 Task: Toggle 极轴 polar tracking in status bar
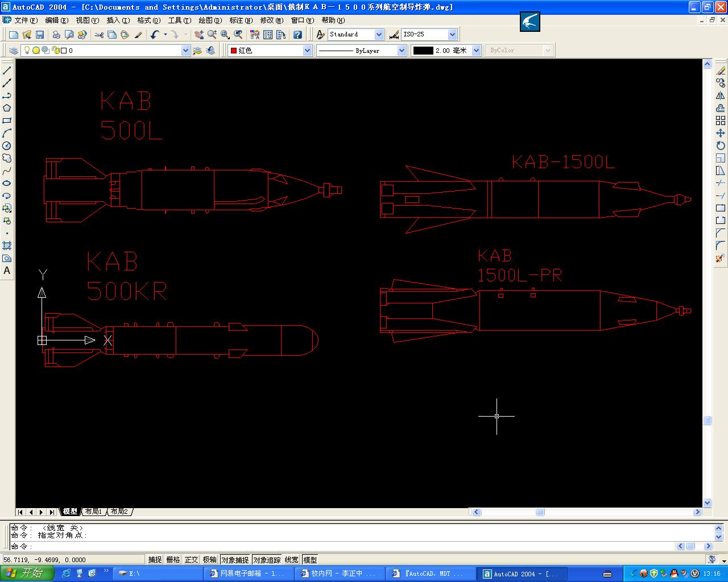coord(210,560)
